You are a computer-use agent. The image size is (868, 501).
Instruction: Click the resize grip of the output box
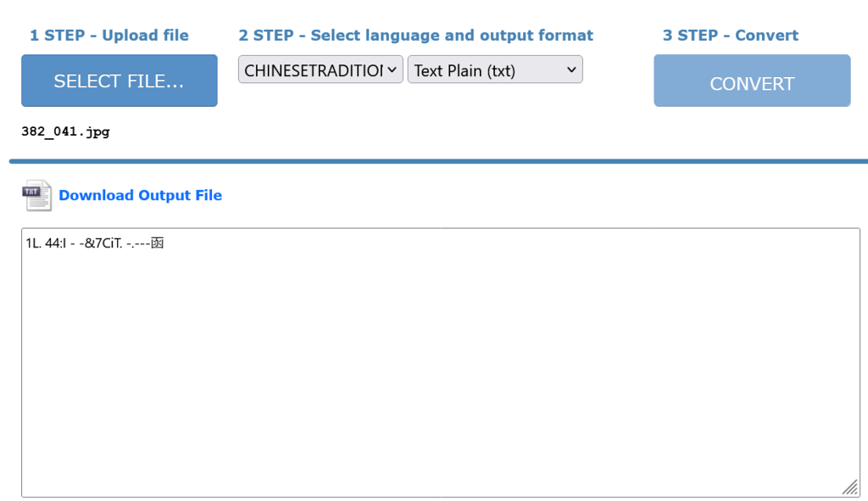click(850, 487)
